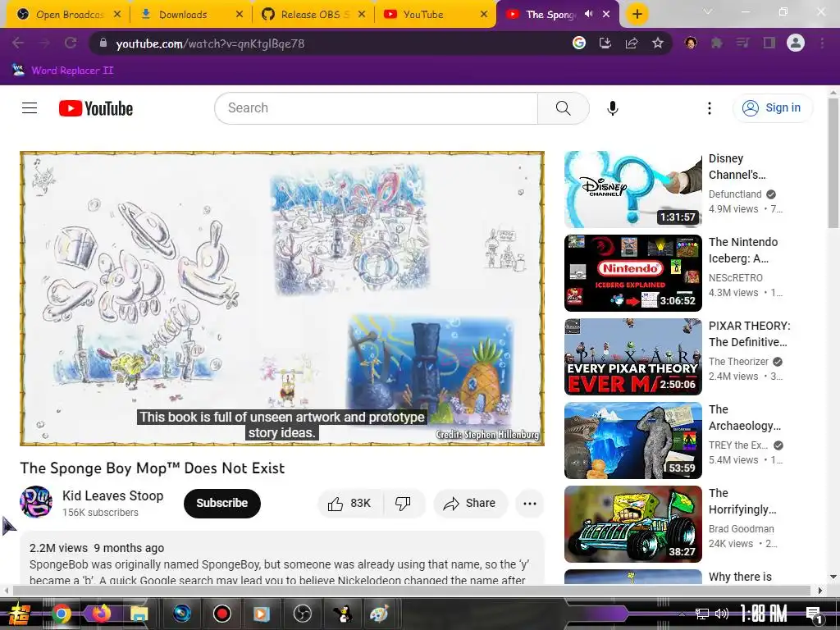Share this page from address bar
Screen dimensions: 840x630
632,43
